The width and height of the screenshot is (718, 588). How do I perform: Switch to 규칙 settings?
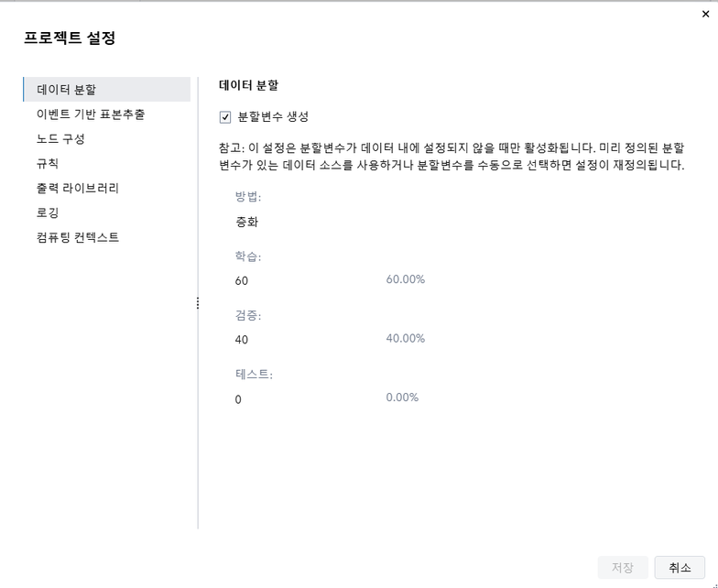tap(48, 164)
